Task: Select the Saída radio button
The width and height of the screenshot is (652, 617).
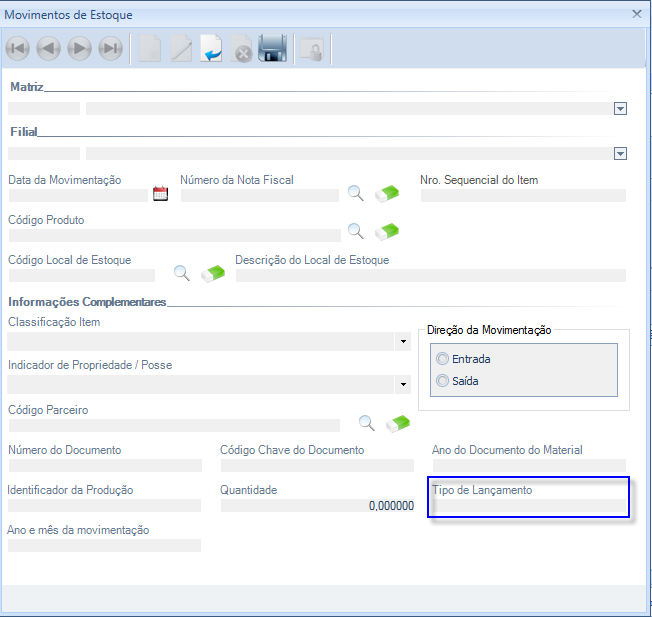Action: pyautogui.click(x=443, y=381)
